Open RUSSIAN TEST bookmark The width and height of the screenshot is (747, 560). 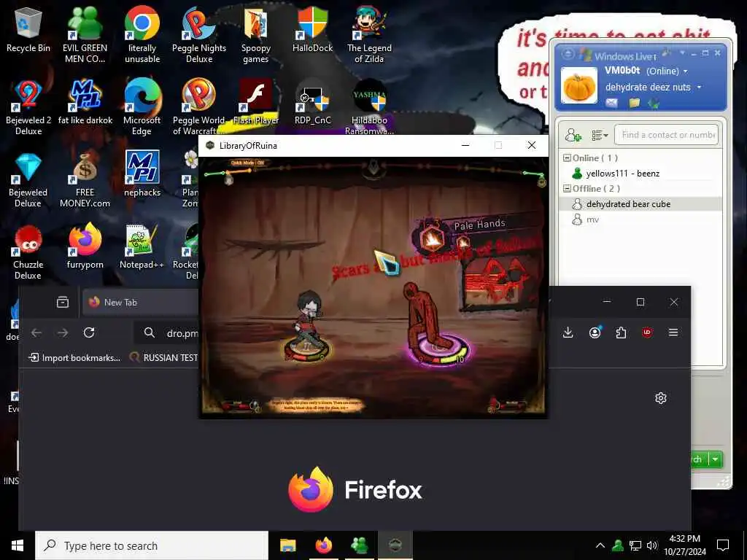tap(164, 357)
